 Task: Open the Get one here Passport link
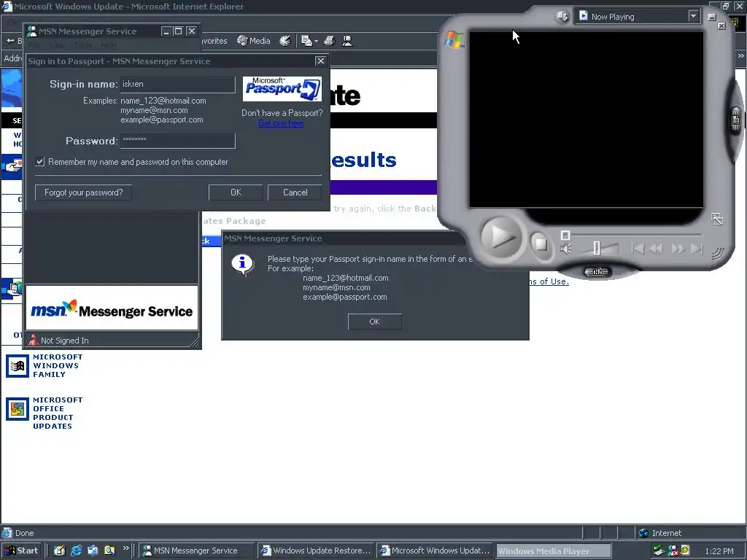281,123
